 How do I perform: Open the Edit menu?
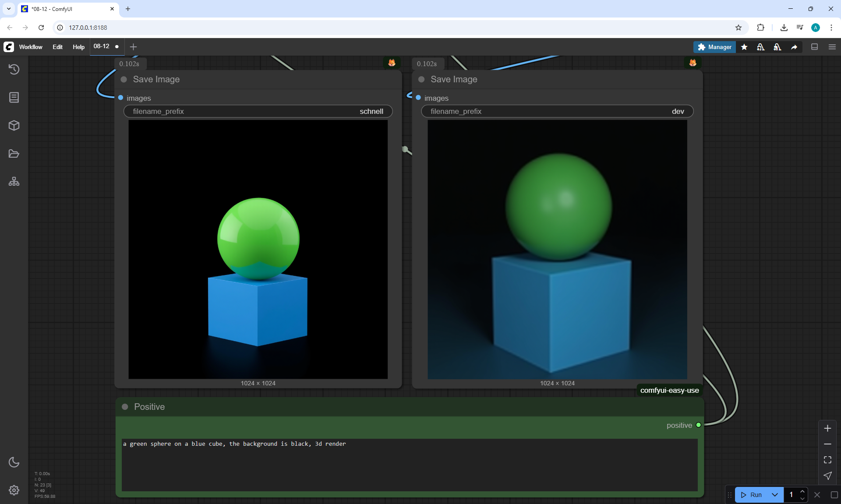pos(57,47)
